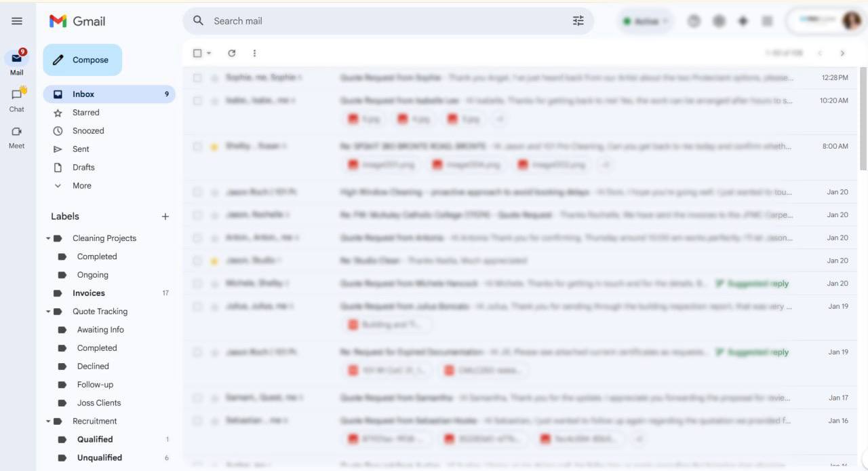The height and width of the screenshot is (471, 868).
Task: Toggle the select-all checkbox
Action: click(197, 53)
